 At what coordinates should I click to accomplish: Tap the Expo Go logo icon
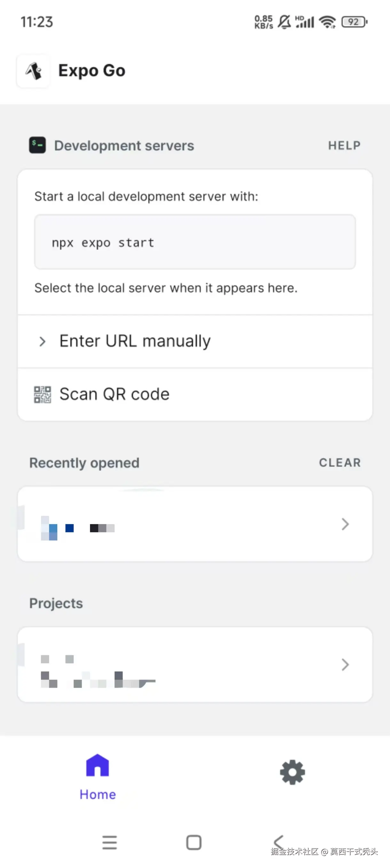pyautogui.click(x=33, y=71)
